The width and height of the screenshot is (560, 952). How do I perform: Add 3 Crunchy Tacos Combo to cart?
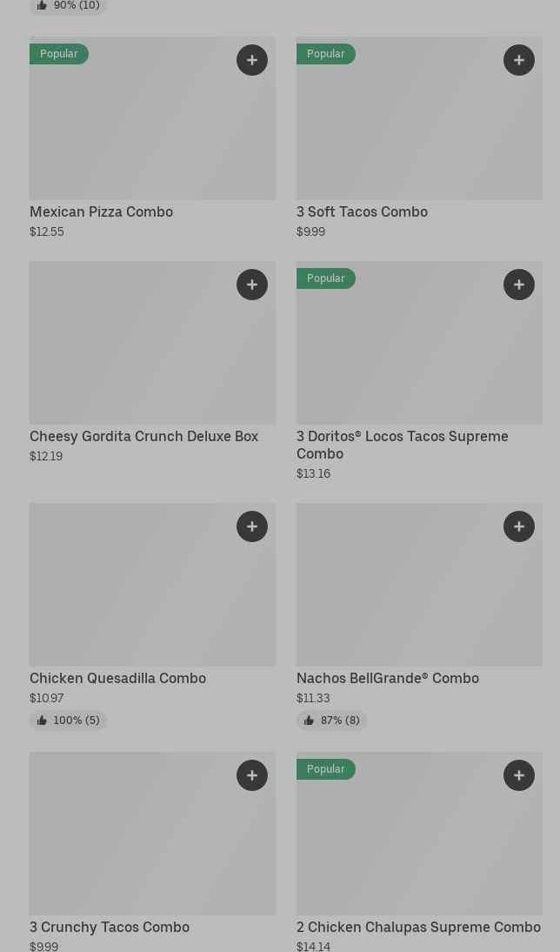click(252, 775)
